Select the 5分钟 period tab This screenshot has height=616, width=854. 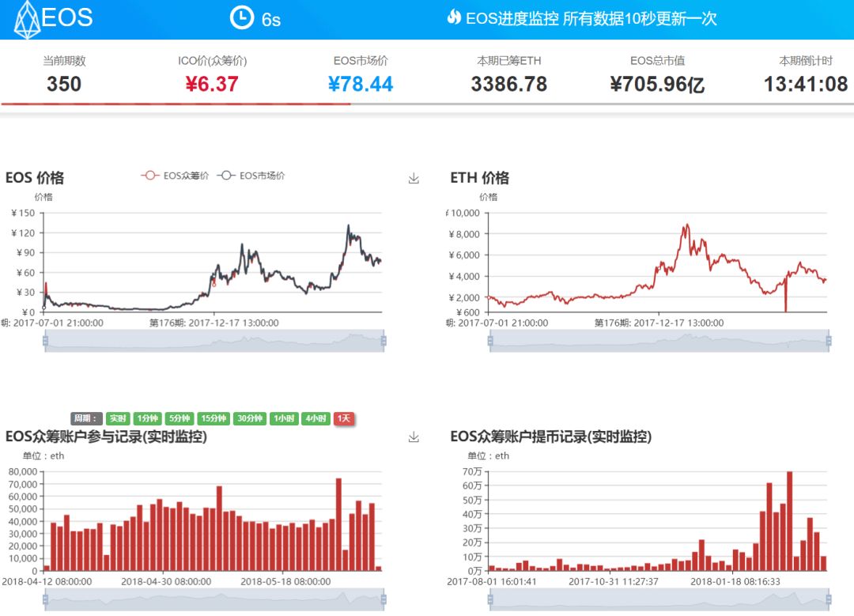(x=179, y=418)
